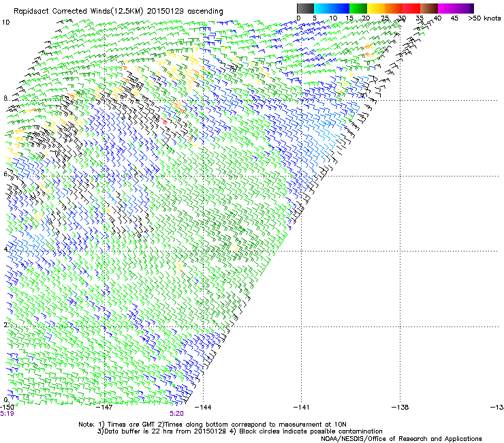Click the note 'Times are GMT'
The image size is (504, 443).
131,425
